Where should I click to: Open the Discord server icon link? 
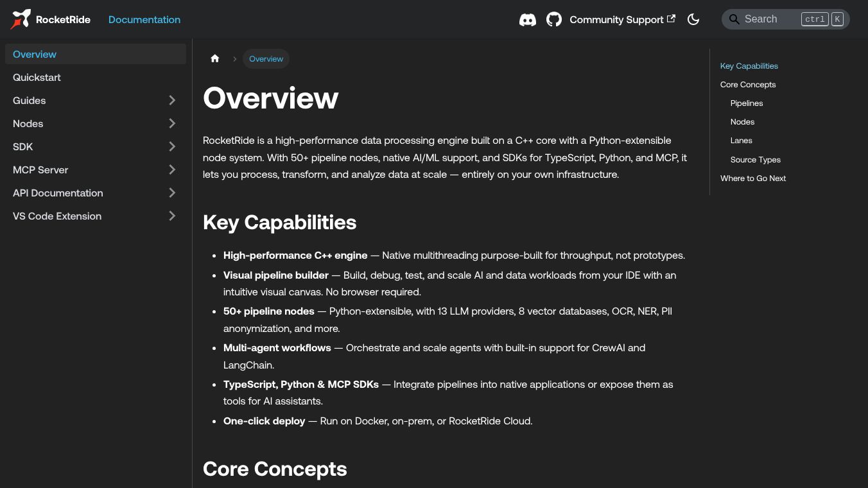click(528, 19)
